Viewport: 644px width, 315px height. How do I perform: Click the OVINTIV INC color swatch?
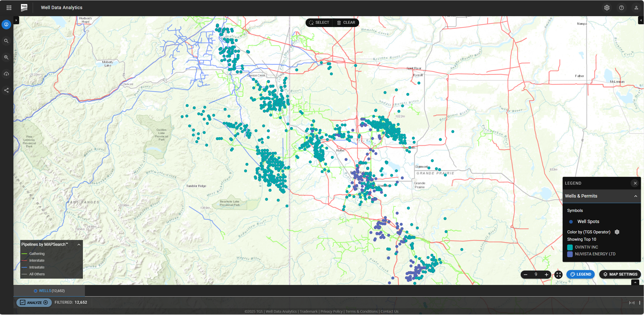pos(570,247)
